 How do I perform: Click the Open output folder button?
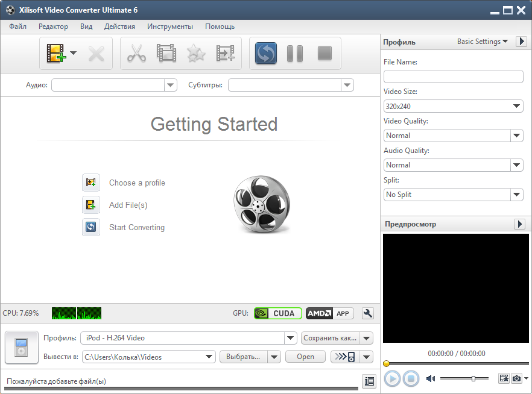click(x=305, y=357)
